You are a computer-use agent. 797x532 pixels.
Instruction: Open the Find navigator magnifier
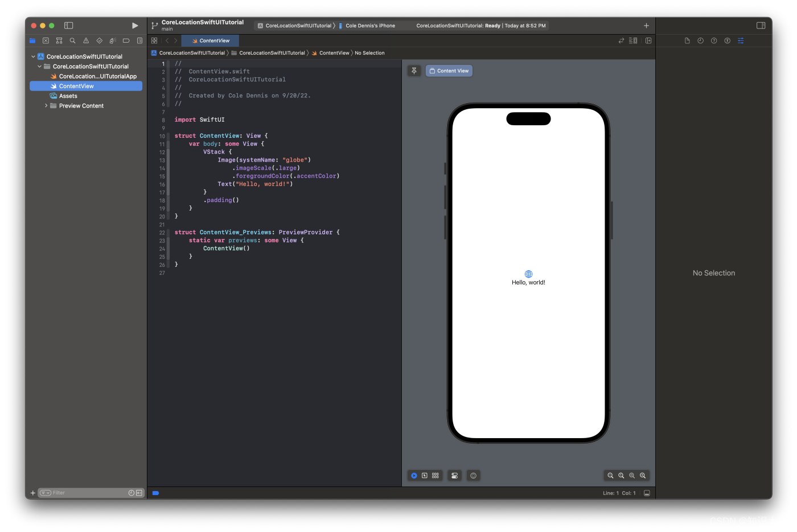pyautogui.click(x=72, y=41)
